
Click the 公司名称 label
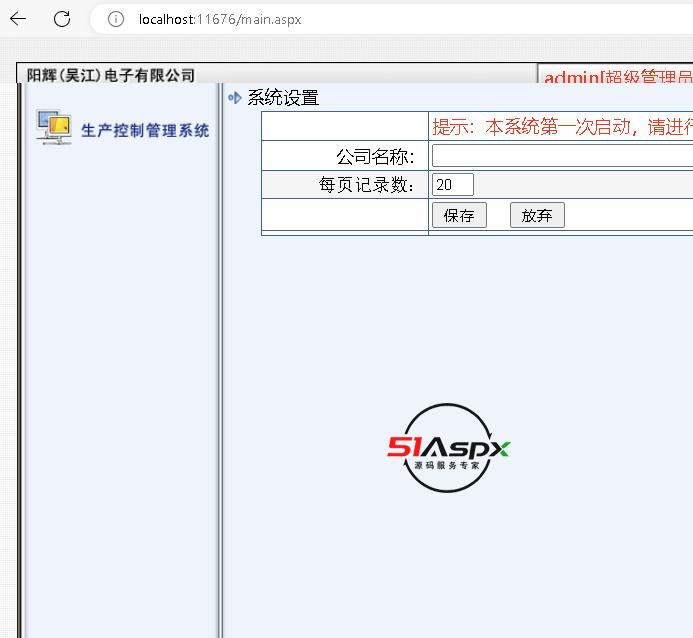(x=375, y=156)
